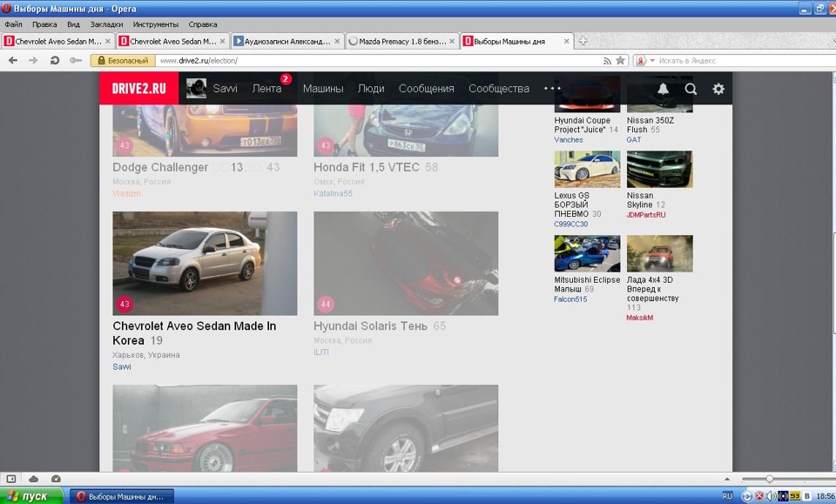Go back with the browser back arrow
Image resolution: width=836 pixels, height=504 pixels.
pos(13,60)
